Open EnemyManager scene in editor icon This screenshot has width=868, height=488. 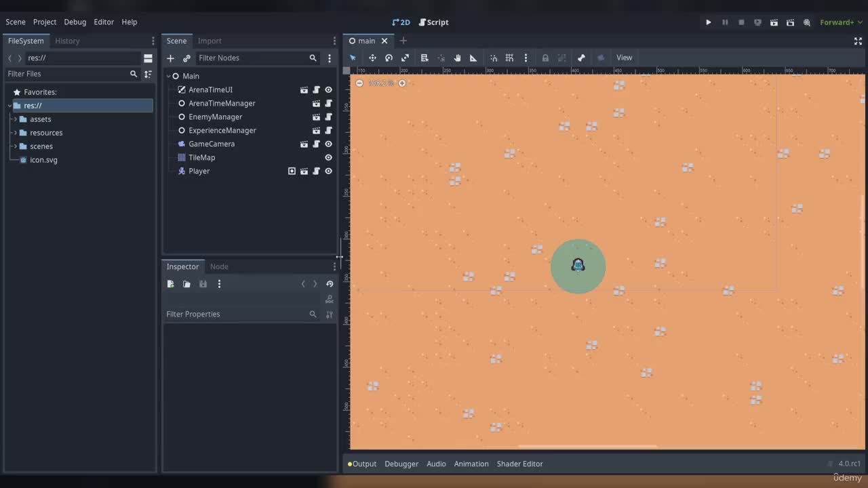tap(316, 117)
